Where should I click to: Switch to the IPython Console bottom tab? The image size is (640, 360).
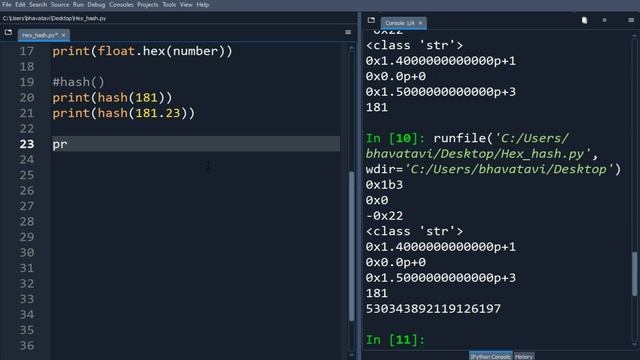click(490, 356)
